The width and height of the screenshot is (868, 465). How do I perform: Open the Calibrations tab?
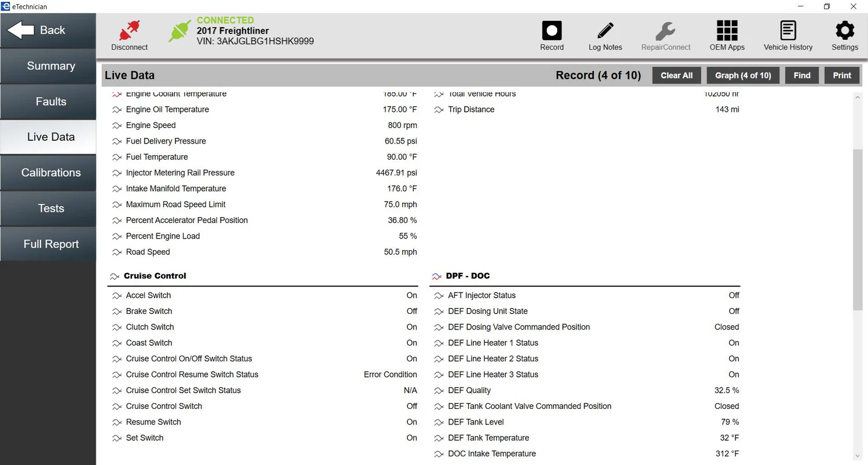(x=51, y=173)
